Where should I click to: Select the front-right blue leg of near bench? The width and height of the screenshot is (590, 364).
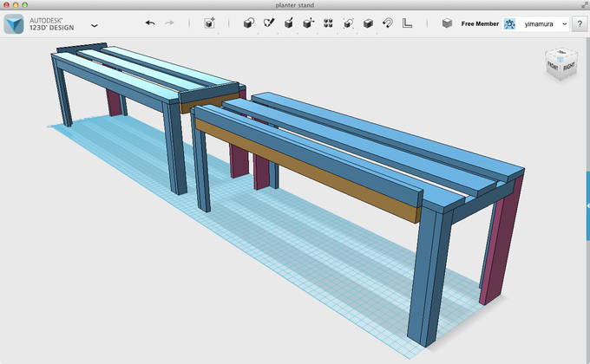pos(429,277)
